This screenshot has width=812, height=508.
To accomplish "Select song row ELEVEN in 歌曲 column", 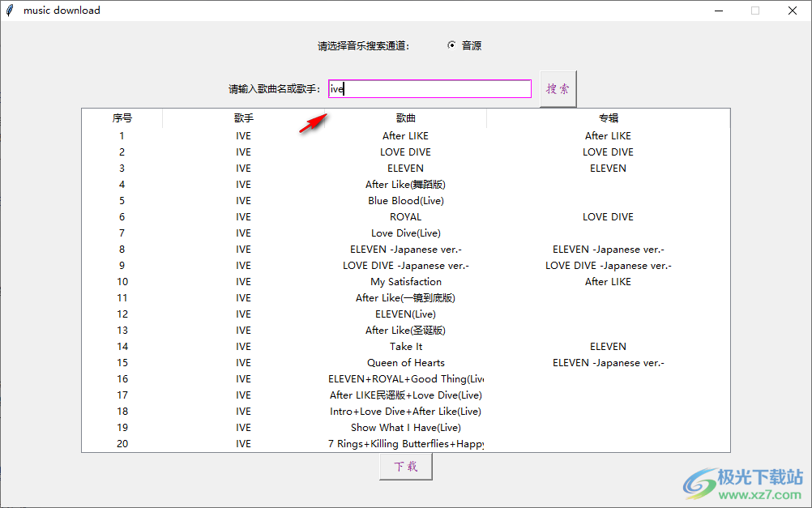I will click(x=405, y=169).
